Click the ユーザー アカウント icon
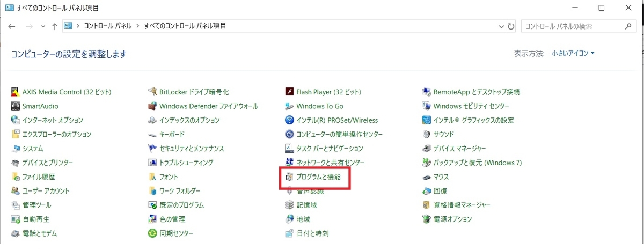644x250 pixels. 16,190
